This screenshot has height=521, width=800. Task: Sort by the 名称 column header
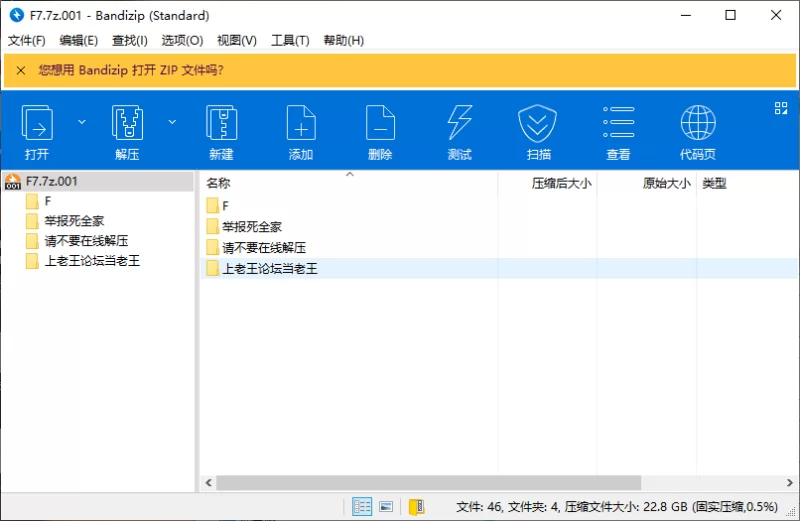click(x=348, y=183)
